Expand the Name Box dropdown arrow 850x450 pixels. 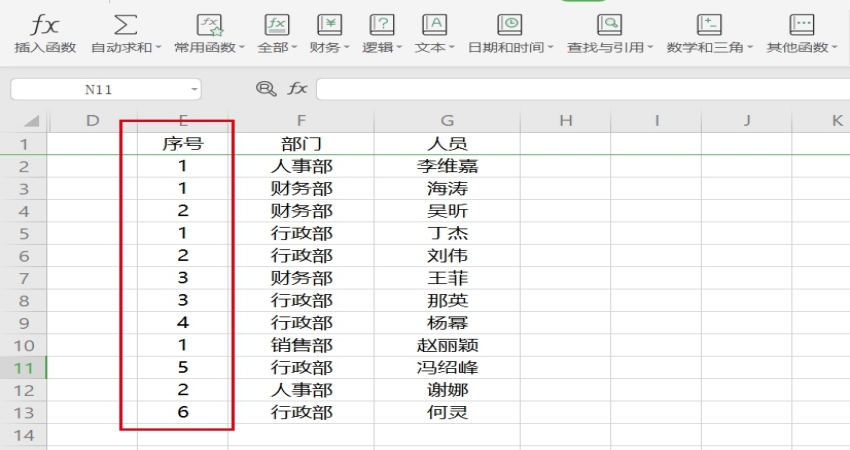tap(193, 90)
